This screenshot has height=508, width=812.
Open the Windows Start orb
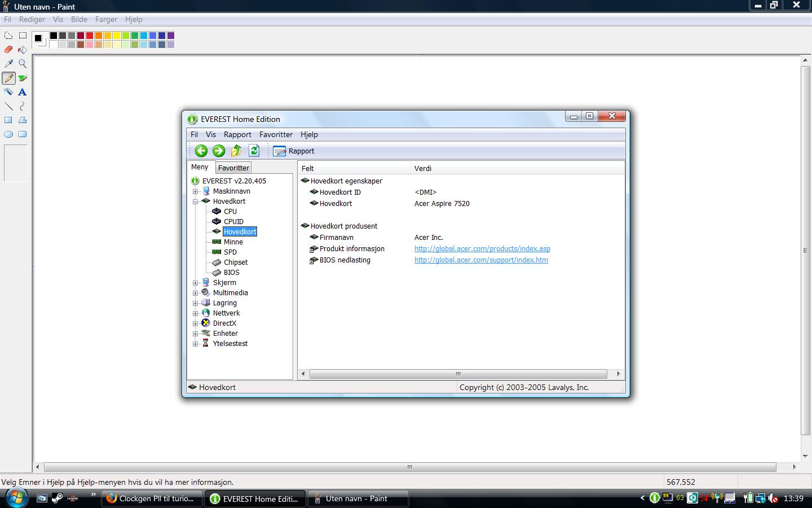[16, 497]
